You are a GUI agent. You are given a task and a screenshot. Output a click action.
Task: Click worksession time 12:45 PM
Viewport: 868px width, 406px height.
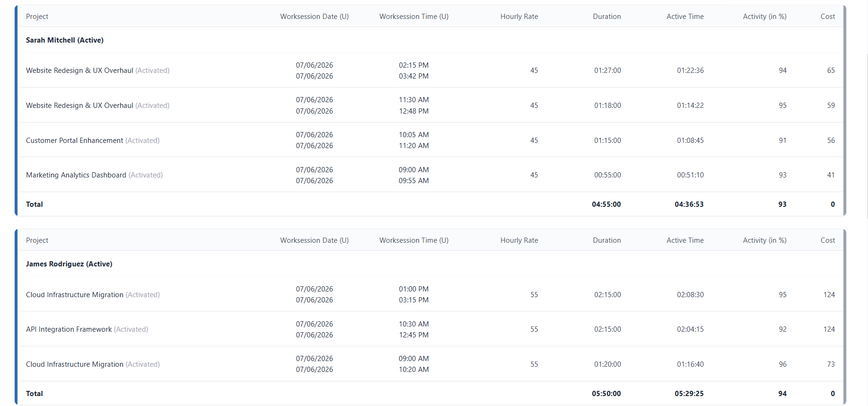[414, 335]
